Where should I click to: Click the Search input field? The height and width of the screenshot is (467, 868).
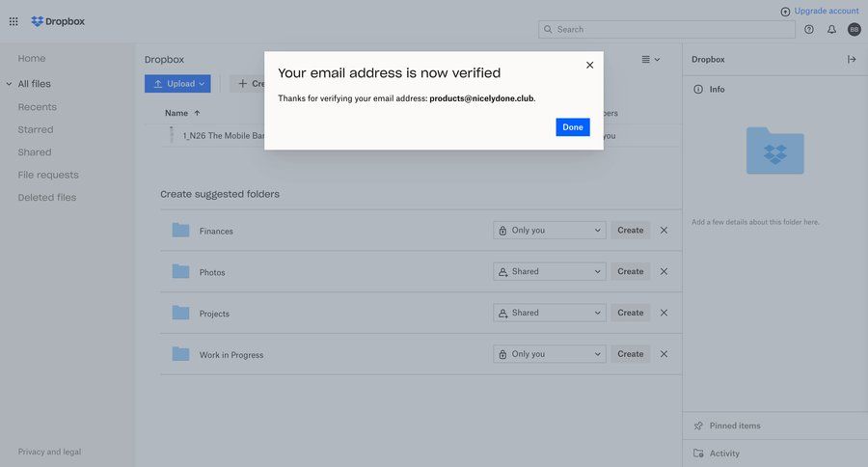[666, 29]
